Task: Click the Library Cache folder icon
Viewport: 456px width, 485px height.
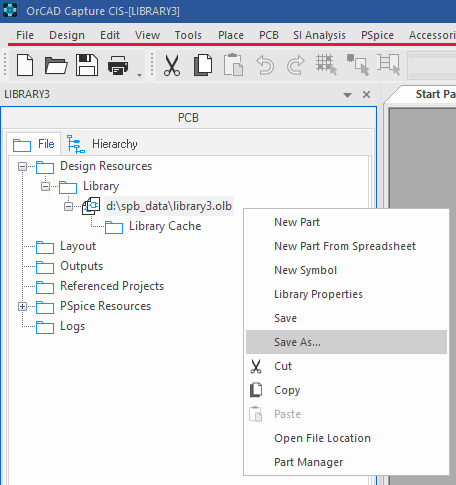Action: click(114, 227)
